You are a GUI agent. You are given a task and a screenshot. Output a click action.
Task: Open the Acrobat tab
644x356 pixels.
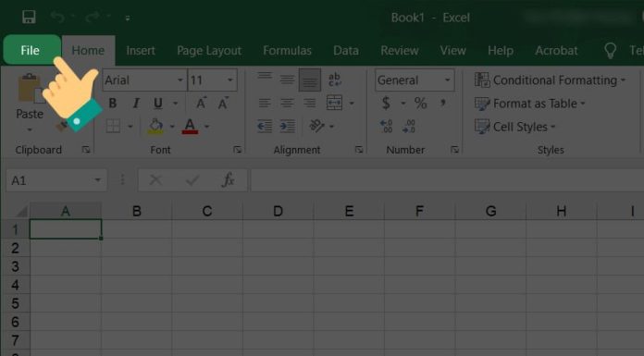(556, 51)
